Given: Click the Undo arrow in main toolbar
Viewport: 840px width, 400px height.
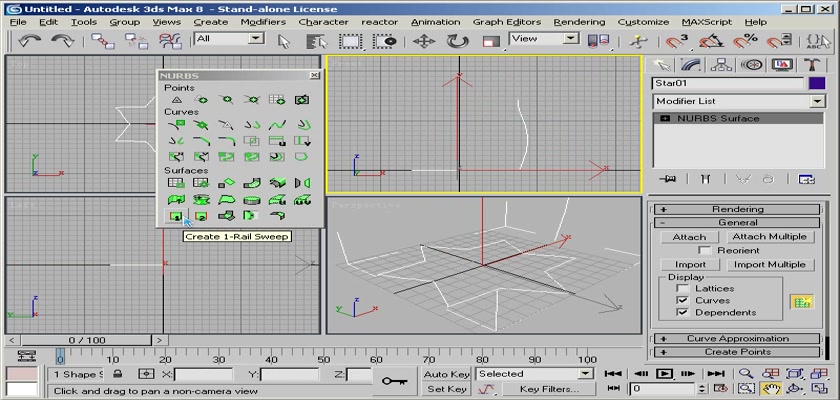Looking at the screenshot, I should pos(28,41).
